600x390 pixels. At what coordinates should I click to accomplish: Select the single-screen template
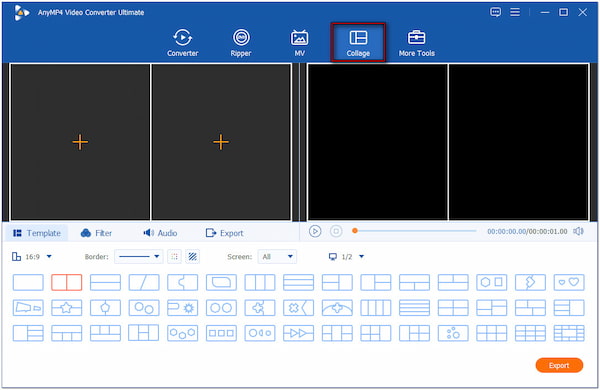pyautogui.click(x=28, y=282)
